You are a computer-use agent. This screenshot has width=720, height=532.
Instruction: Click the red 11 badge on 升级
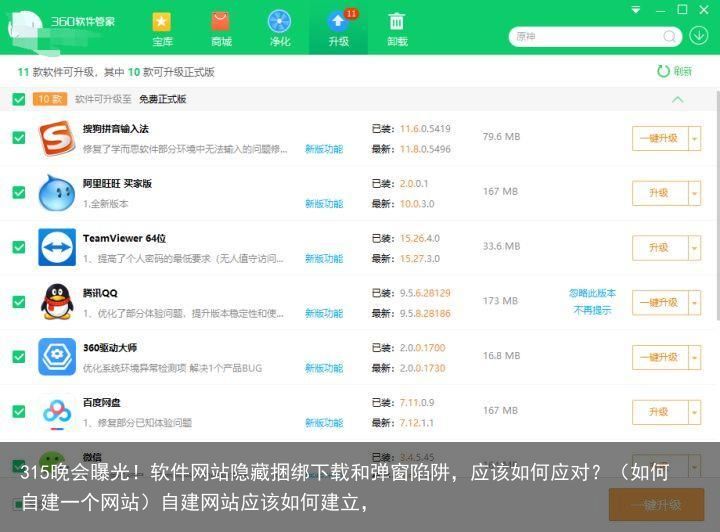point(351,14)
